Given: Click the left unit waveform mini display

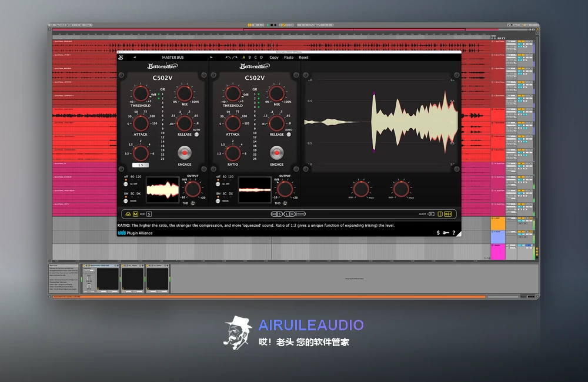Looking at the screenshot, I should coord(162,190).
